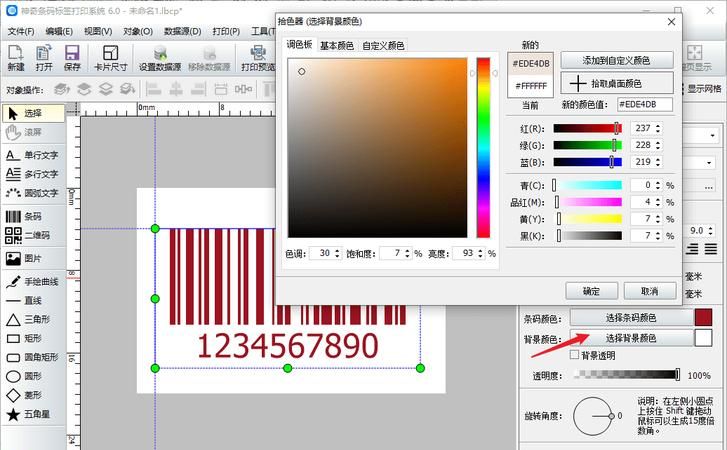Viewport: 727px width, 450px height.
Task: Open the Print (打印) menu
Action: point(226,32)
